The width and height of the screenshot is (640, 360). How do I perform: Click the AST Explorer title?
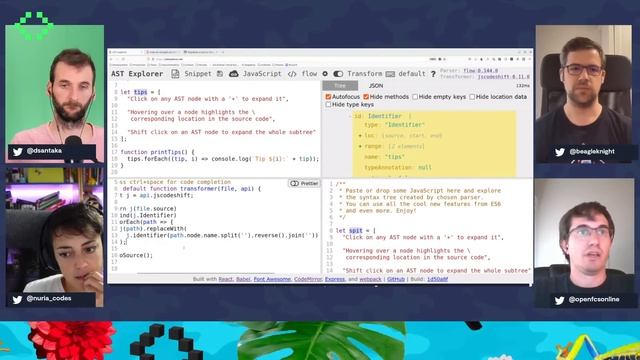point(137,74)
